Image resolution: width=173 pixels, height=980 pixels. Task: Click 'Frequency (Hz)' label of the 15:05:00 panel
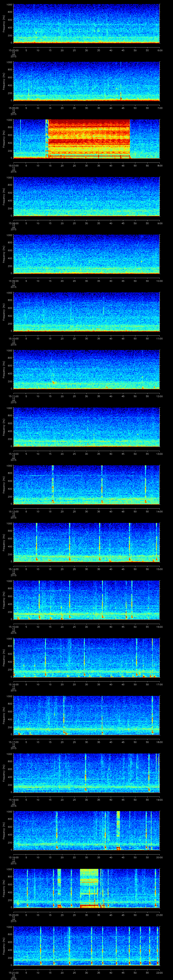pos(4,24)
